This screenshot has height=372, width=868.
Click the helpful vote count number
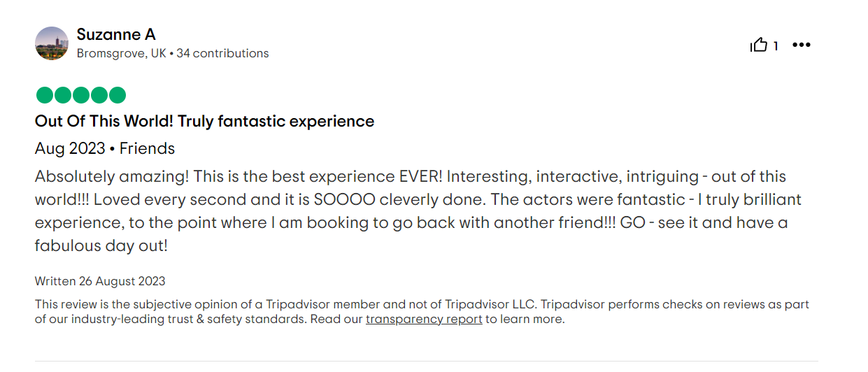(776, 46)
